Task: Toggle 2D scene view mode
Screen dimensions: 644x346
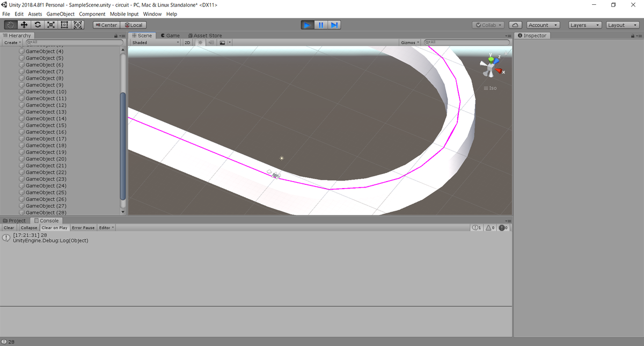Action: point(188,42)
